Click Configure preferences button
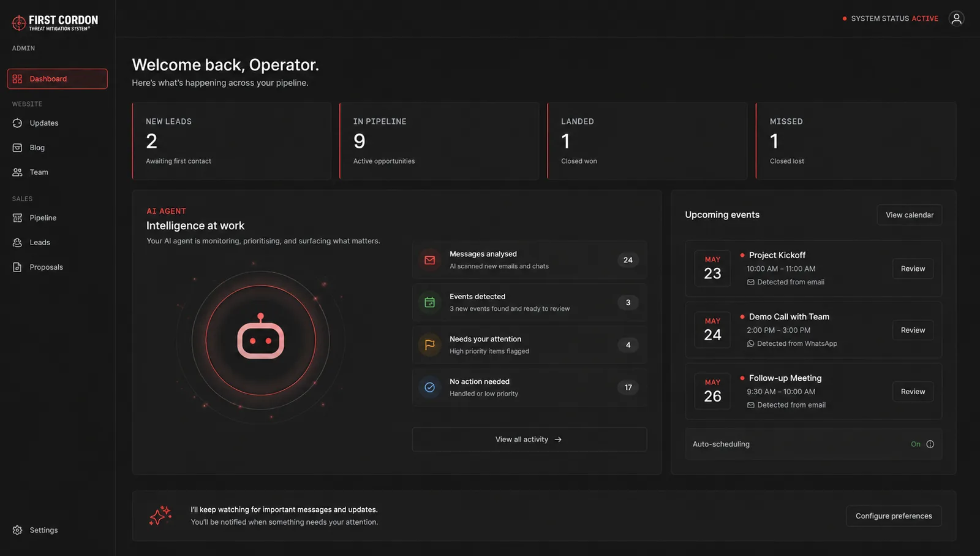 (894, 516)
